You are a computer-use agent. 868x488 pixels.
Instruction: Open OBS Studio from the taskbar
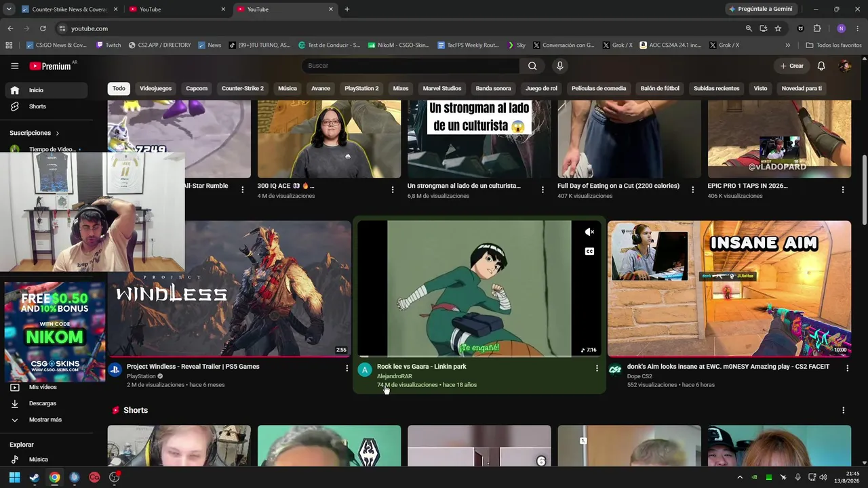114,477
